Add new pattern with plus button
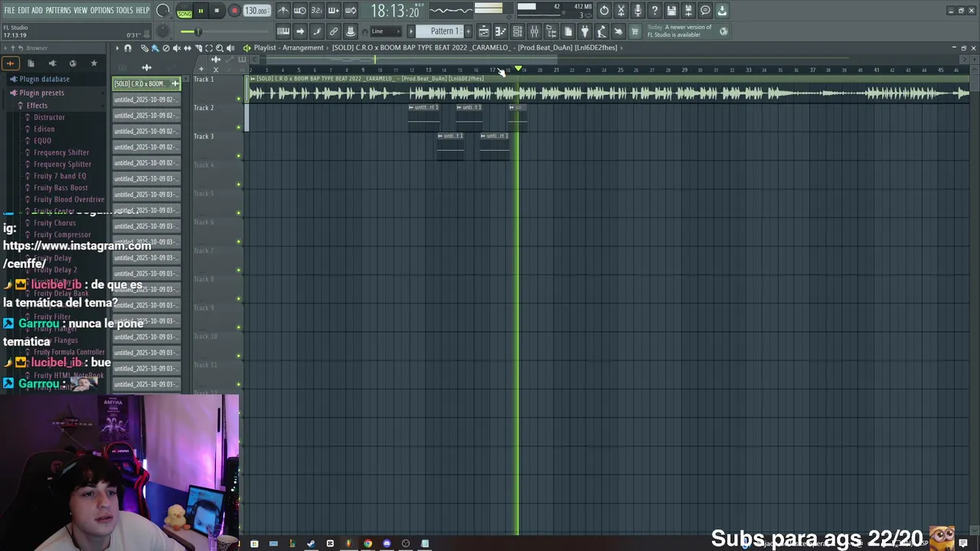The image size is (980, 551). click(469, 31)
